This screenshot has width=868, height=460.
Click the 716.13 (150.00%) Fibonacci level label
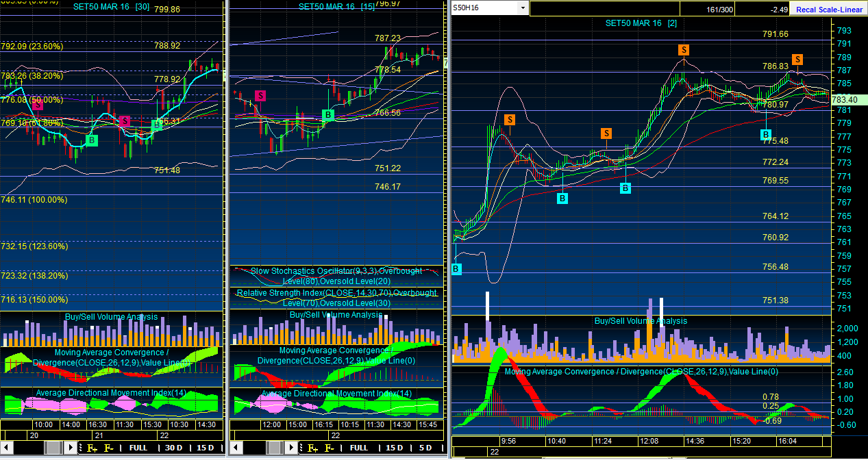point(34,300)
